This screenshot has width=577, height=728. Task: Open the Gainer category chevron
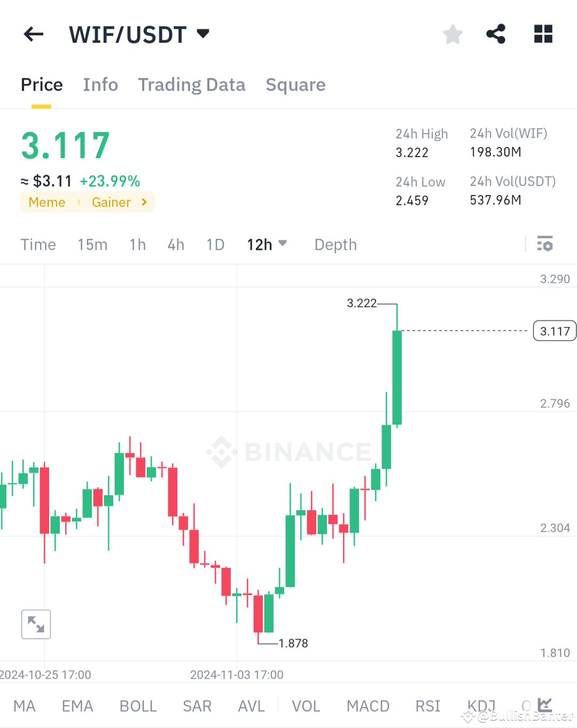tap(143, 202)
